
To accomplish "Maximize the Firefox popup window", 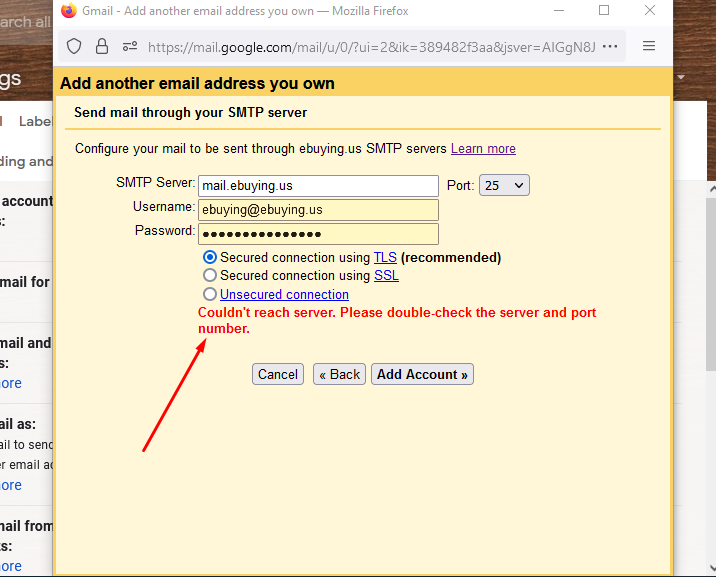I will 604,10.
